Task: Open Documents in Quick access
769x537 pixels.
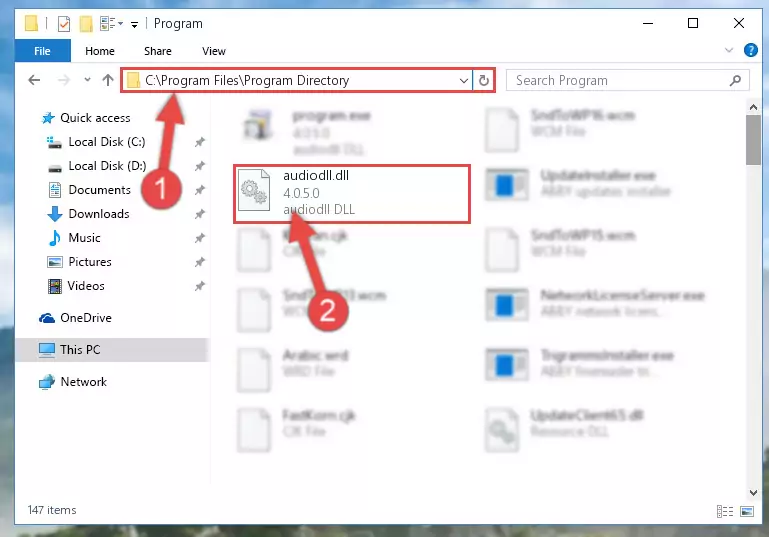Action: 89,190
